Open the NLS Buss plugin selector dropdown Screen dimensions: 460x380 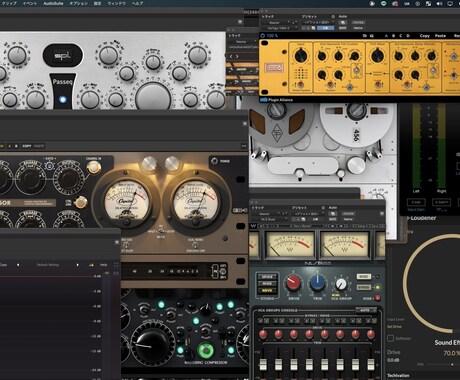[x=269, y=219]
